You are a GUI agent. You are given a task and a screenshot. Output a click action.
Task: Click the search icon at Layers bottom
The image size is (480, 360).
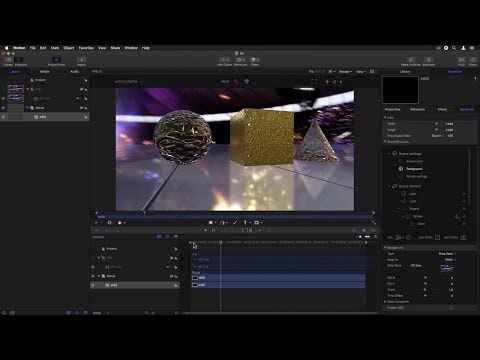click(x=4, y=313)
